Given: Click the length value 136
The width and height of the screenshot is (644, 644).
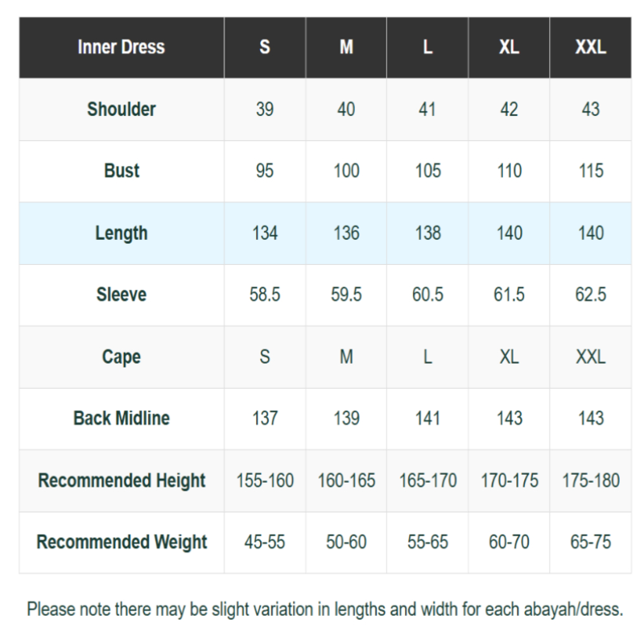Looking at the screenshot, I should 346,233.
